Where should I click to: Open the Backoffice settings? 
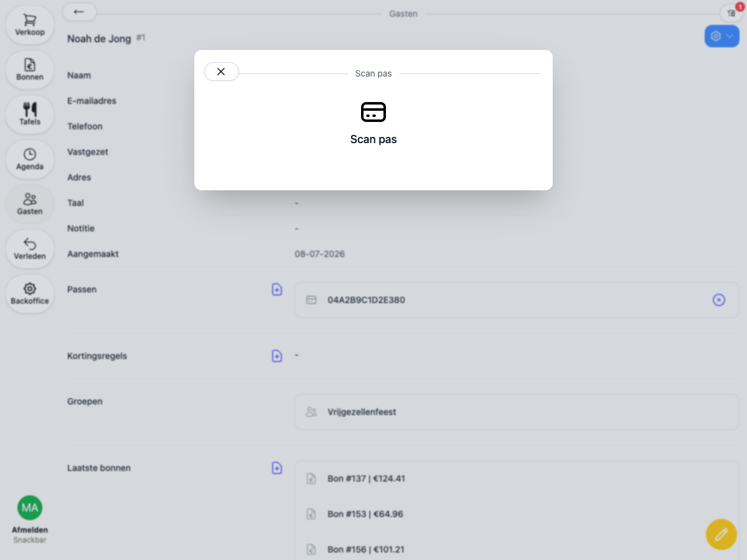[x=30, y=294]
